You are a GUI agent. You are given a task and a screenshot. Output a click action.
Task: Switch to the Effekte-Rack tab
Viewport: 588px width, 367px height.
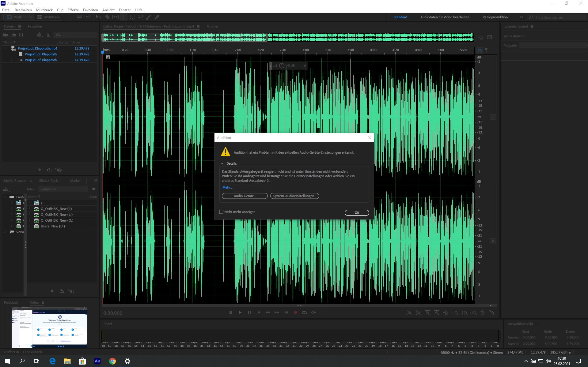pyautogui.click(x=48, y=181)
